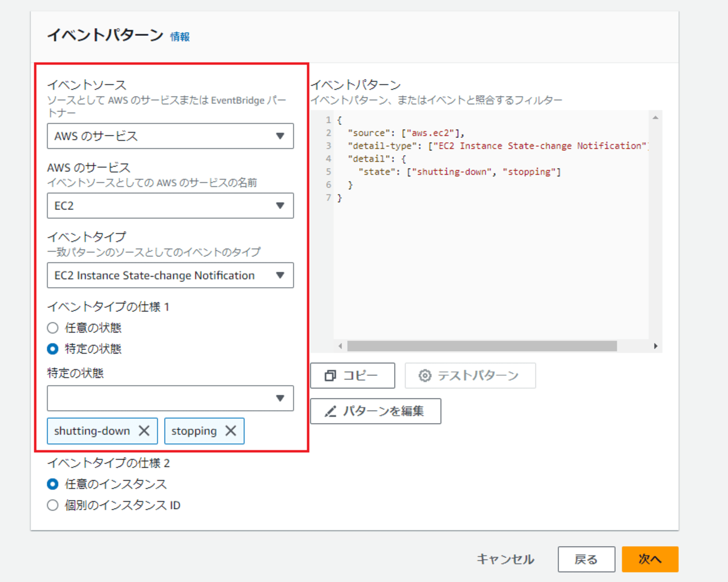Click the right scroll arrow of the code editor
Viewport: 728px width, 582px height.
(x=656, y=346)
